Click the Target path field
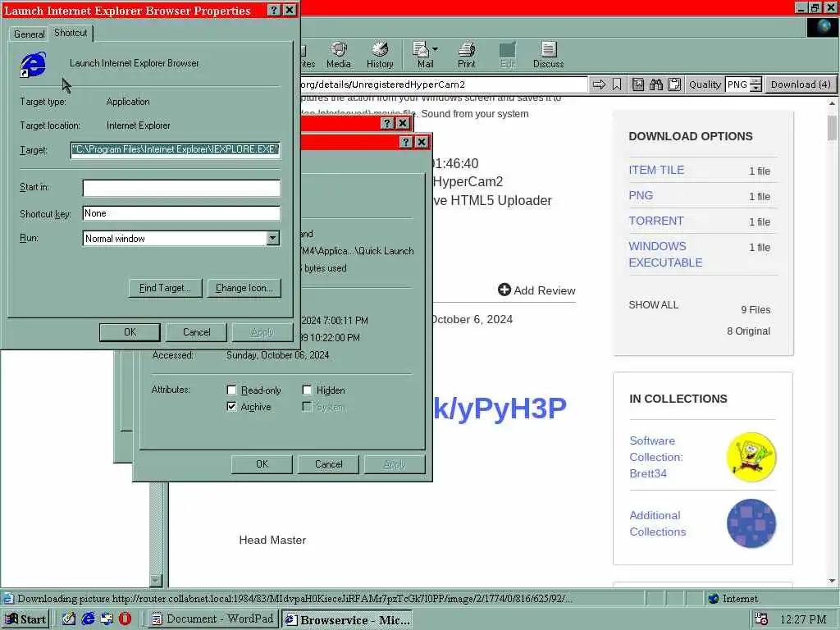840x630 pixels. pyautogui.click(x=176, y=149)
